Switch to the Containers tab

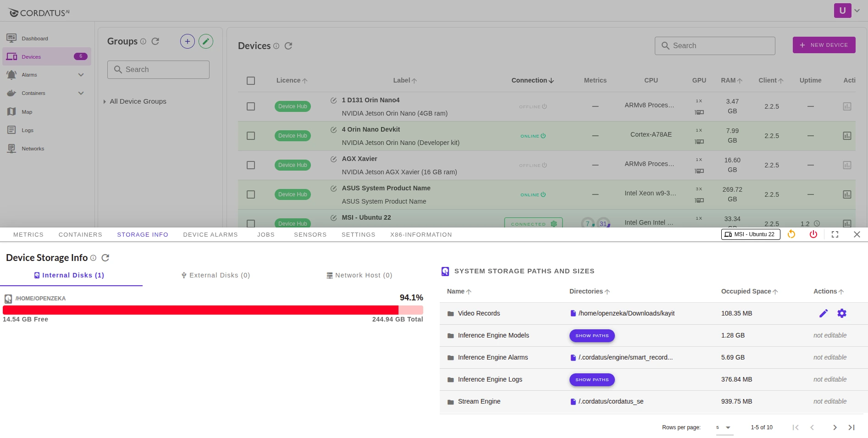coord(80,234)
